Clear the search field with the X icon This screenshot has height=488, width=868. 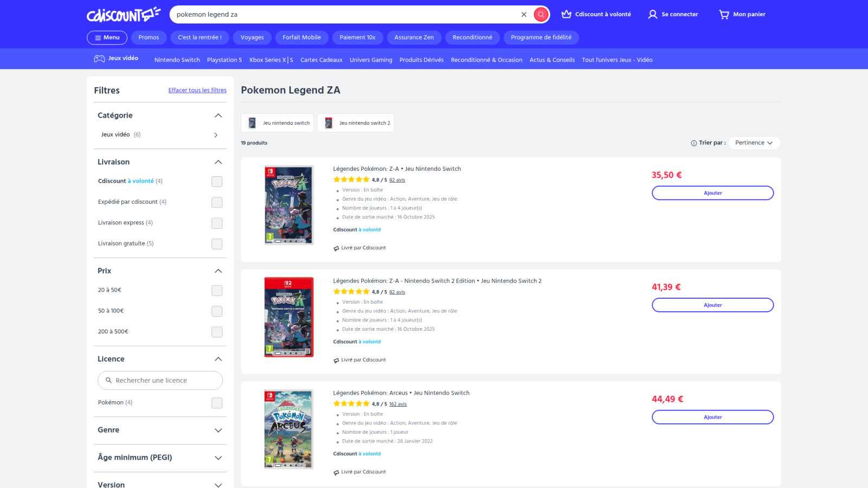click(x=524, y=15)
